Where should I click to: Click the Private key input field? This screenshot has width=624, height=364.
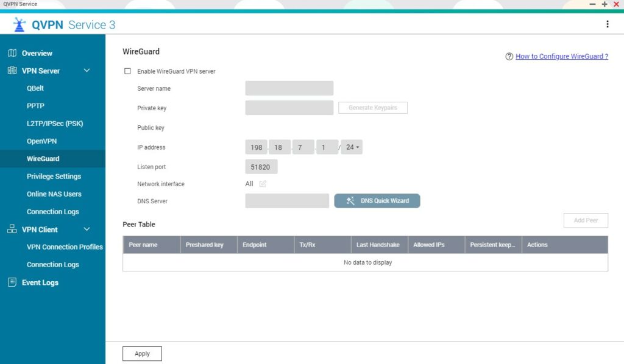coord(289,108)
